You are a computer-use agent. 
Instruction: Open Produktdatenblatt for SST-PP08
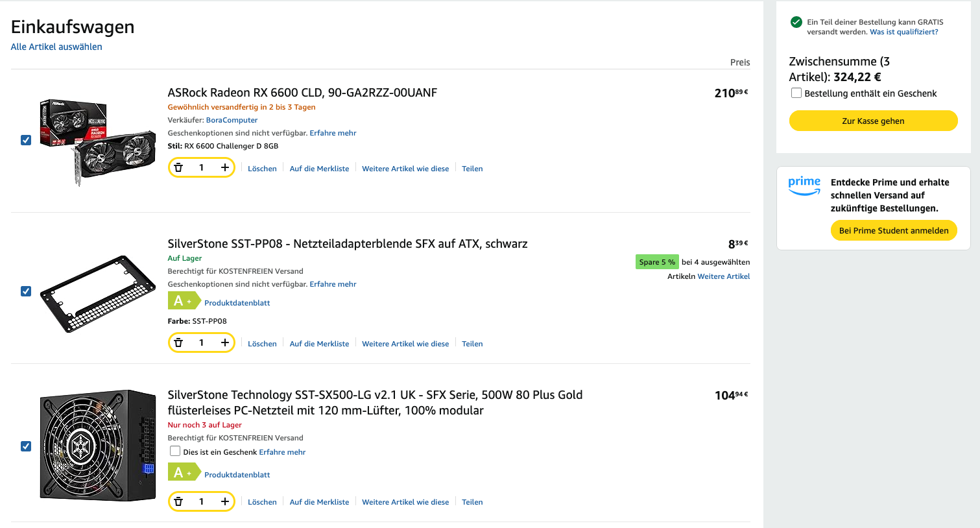[237, 303]
